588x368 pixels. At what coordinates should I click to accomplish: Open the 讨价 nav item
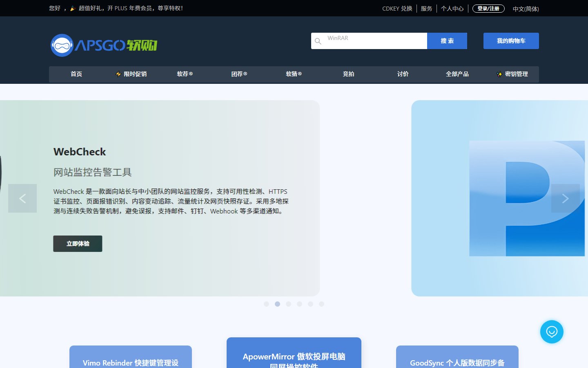403,74
